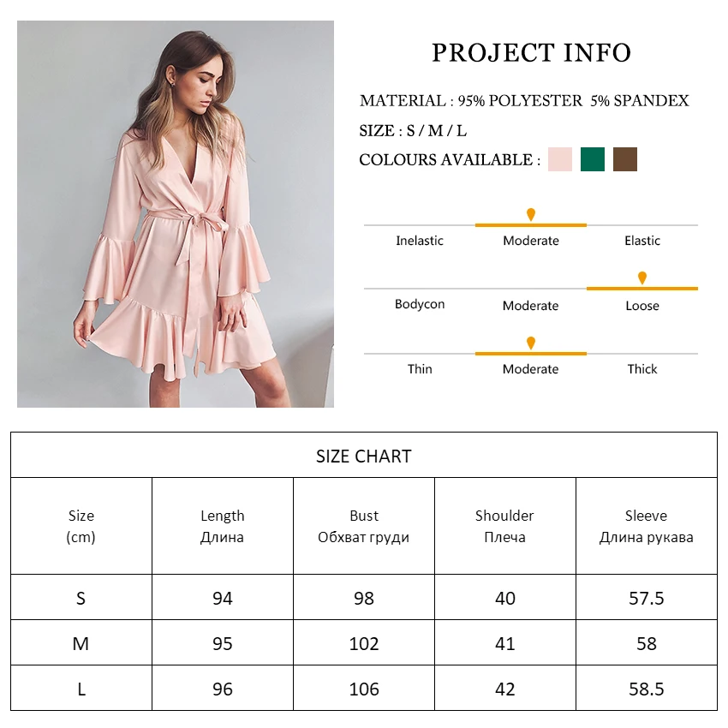Select the green colour swatch

click(593, 159)
